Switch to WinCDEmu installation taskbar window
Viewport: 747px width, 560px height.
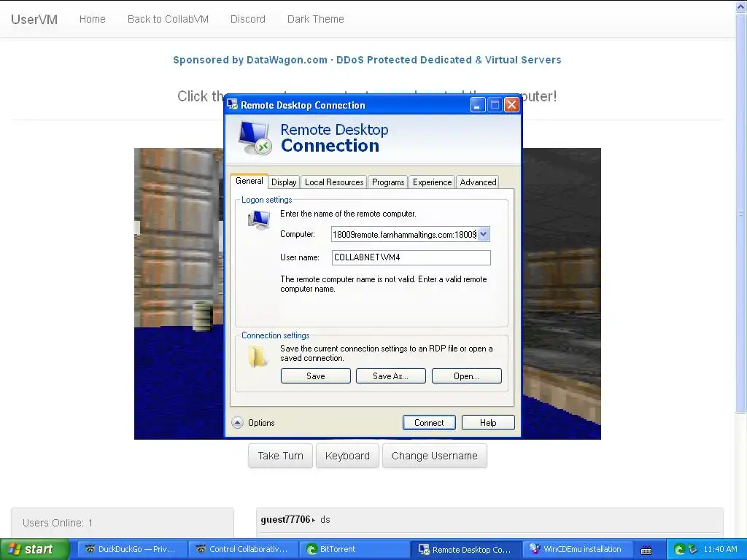click(578, 550)
